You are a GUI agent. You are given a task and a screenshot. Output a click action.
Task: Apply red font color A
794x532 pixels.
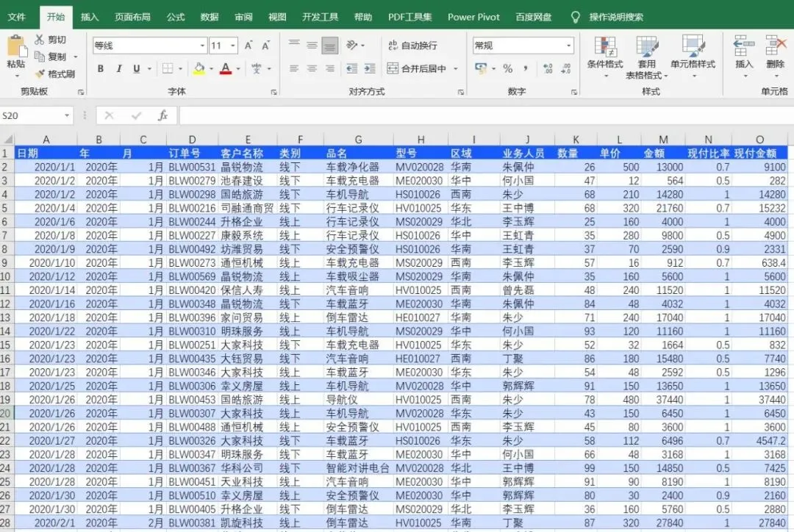(226, 68)
